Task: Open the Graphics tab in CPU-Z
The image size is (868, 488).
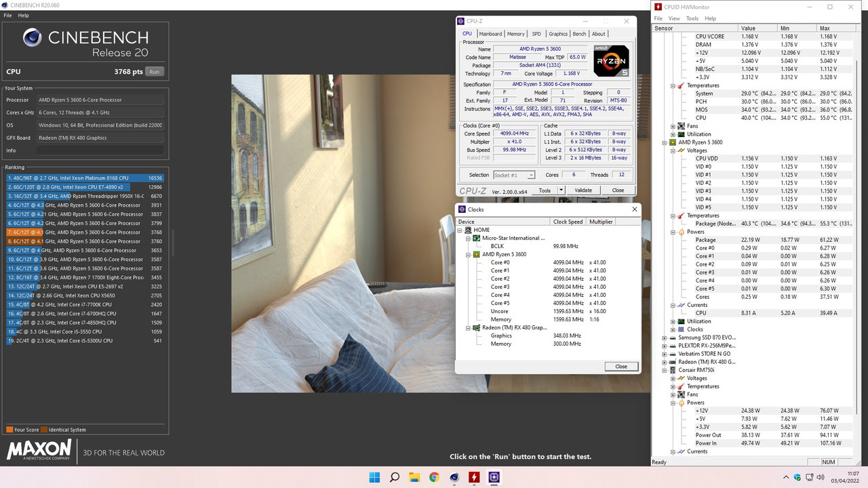Action: coord(558,34)
